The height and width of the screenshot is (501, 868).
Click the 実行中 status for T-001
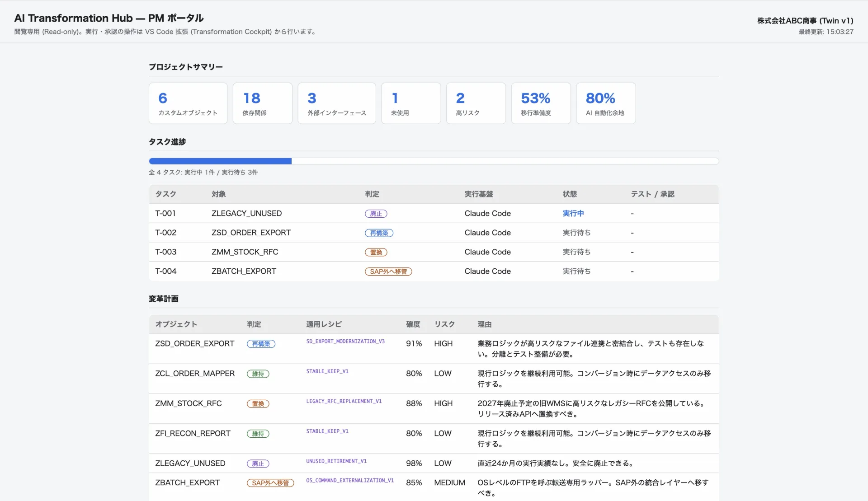pos(573,213)
